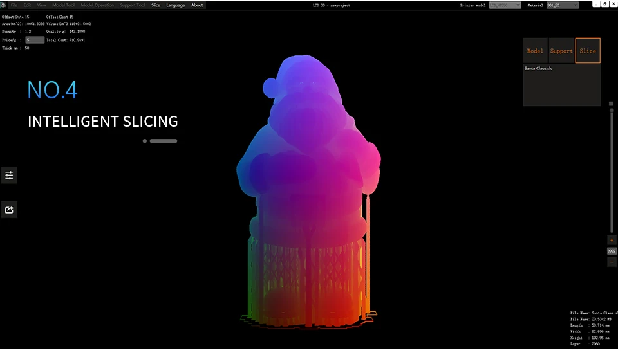Click the Price/g input field
618x364 pixels.
(x=35, y=40)
